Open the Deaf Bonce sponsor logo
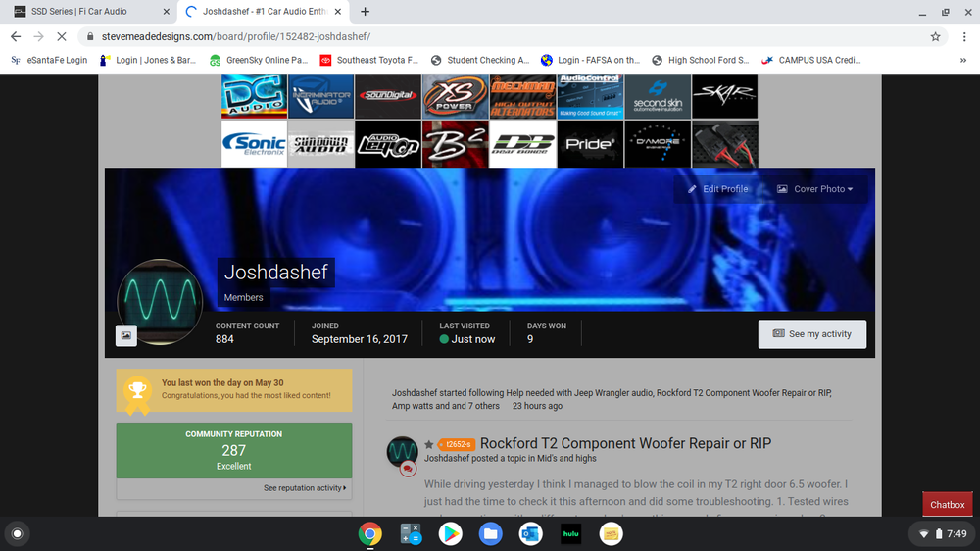Viewport: 980px width, 551px height. pos(522,144)
